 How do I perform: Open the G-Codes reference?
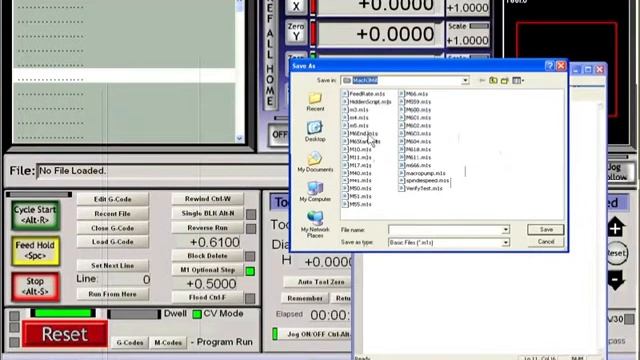click(130, 342)
